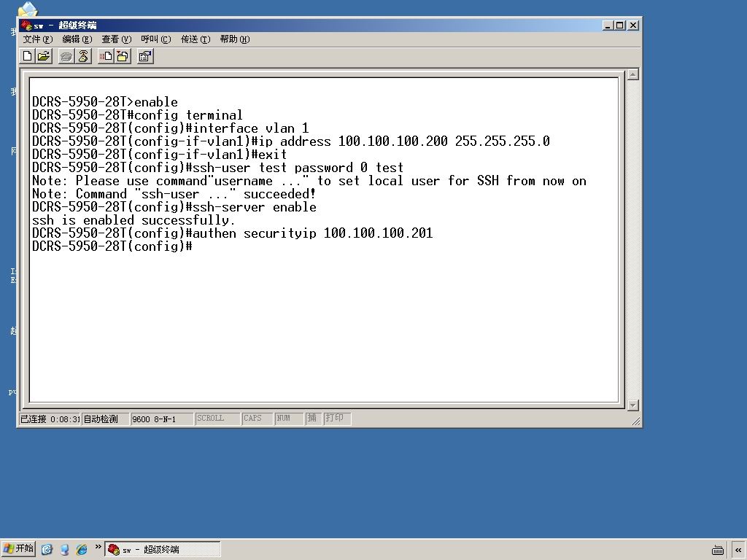Click the NUM indicator in the status bar
This screenshot has width=747, height=560.
pyautogui.click(x=289, y=419)
